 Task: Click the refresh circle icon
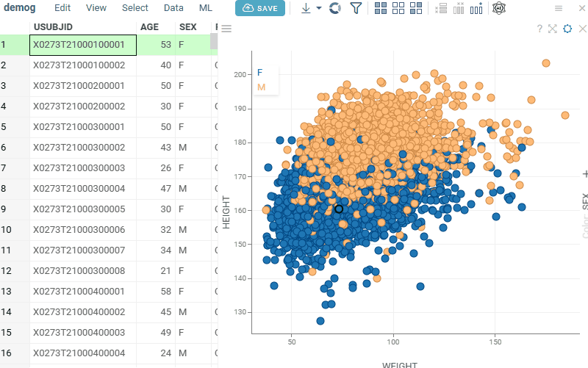(335, 8)
